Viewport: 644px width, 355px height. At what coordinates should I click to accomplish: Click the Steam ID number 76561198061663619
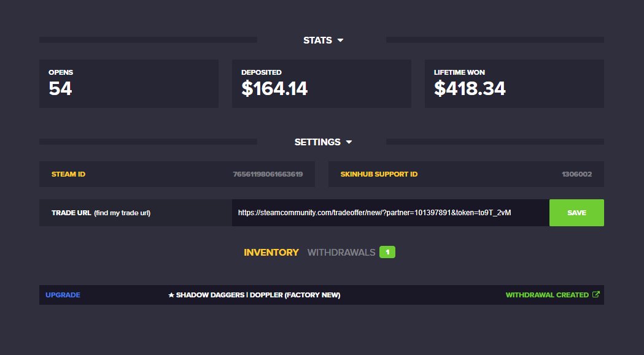tap(268, 174)
